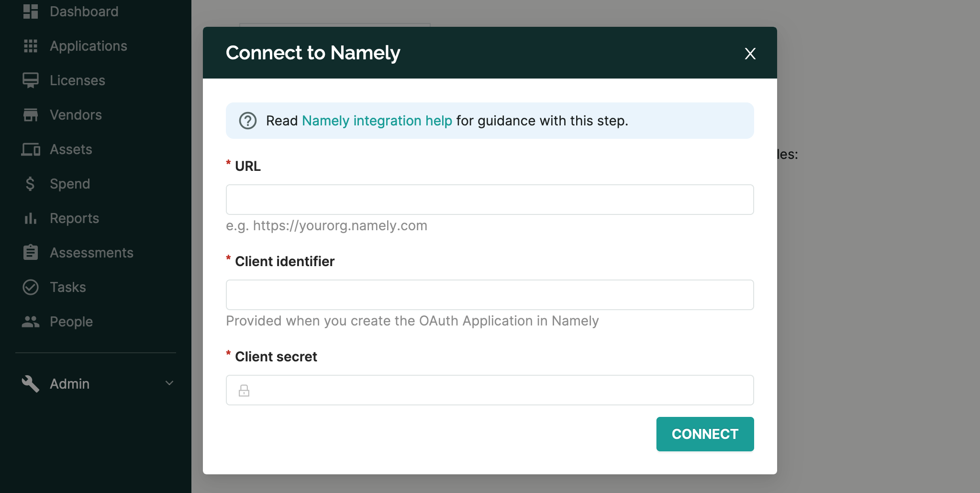Click the Applications grid icon

point(31,46)
